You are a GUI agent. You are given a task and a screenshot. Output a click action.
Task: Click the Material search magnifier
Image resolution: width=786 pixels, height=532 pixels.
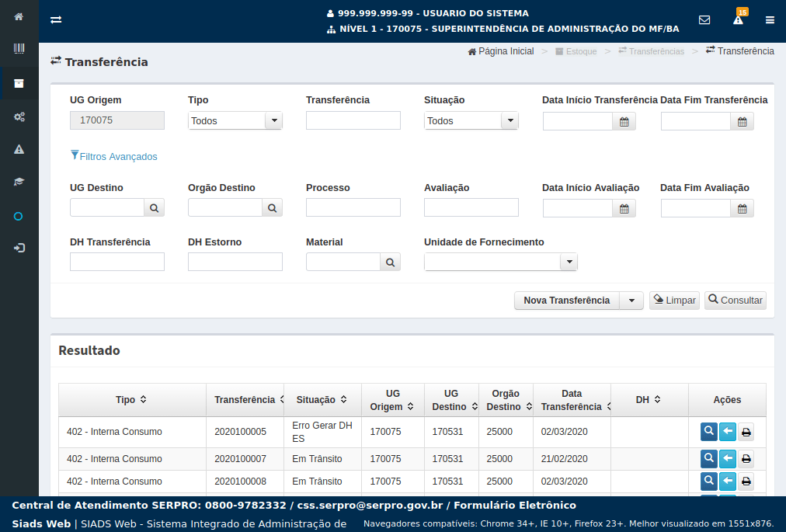pyautogui.click(x=390, y=262)
